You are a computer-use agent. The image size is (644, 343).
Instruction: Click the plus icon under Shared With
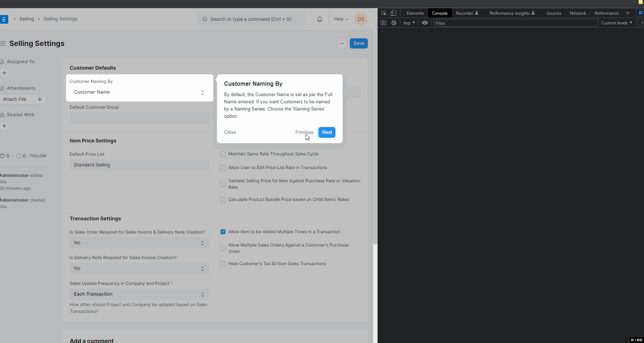point(4,126)
